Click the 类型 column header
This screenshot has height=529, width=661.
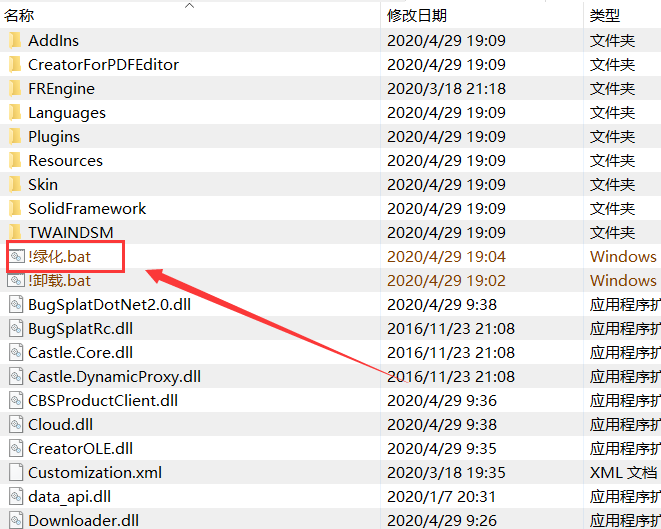point(605,15)
